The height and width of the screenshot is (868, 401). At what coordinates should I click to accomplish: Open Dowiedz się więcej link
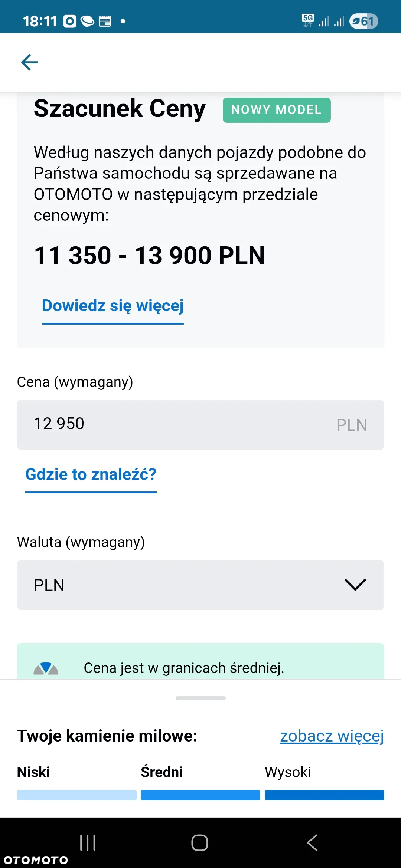[x=113, y=306]
